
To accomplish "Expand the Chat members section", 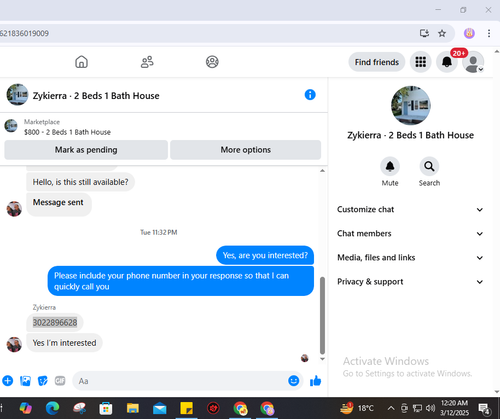I will pyautogui.click(x=410, y=233).
